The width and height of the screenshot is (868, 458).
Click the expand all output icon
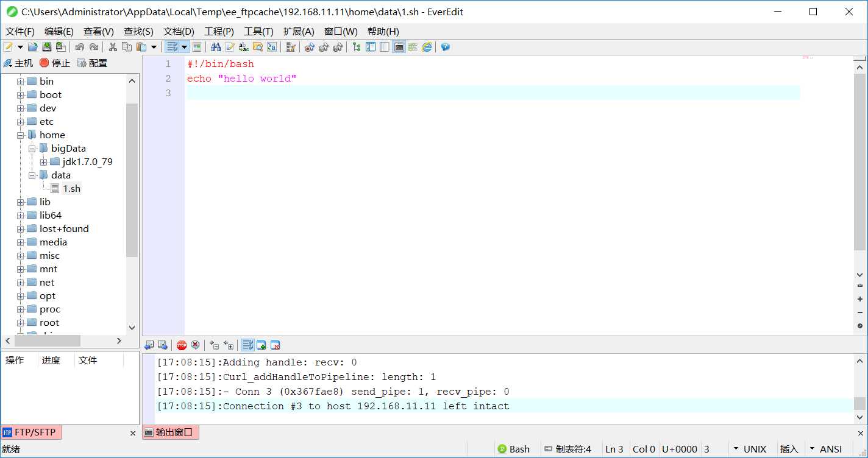228,345
